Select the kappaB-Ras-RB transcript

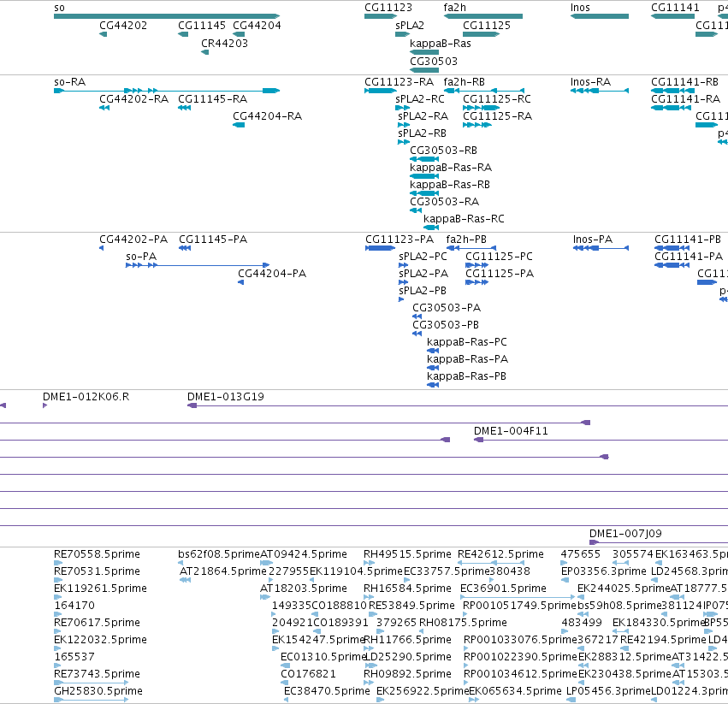click(x=424, y=193)
